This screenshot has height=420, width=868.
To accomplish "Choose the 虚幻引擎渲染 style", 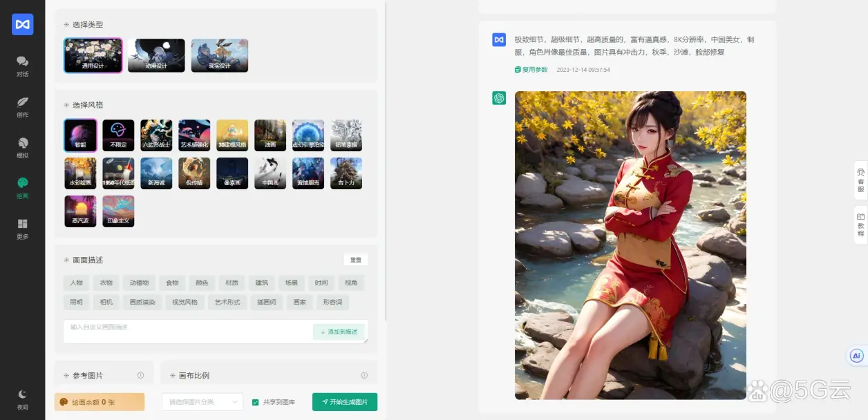I will [x=308, y=135].
